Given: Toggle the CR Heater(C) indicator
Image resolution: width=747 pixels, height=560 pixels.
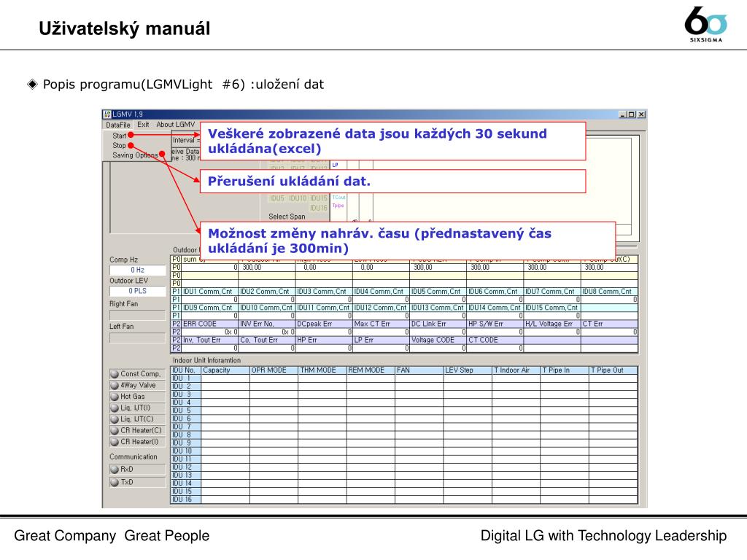Looking at the screenshot, I should (137, 430).
